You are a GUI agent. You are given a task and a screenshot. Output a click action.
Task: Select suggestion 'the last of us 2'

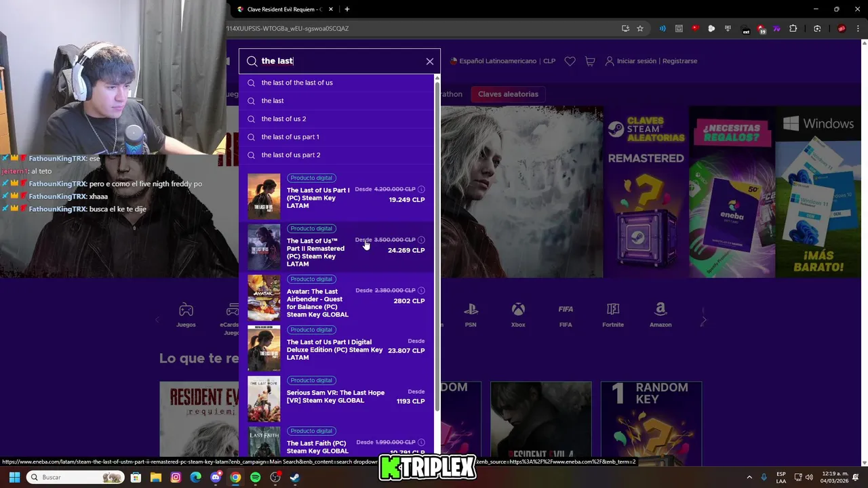(336, 119)
